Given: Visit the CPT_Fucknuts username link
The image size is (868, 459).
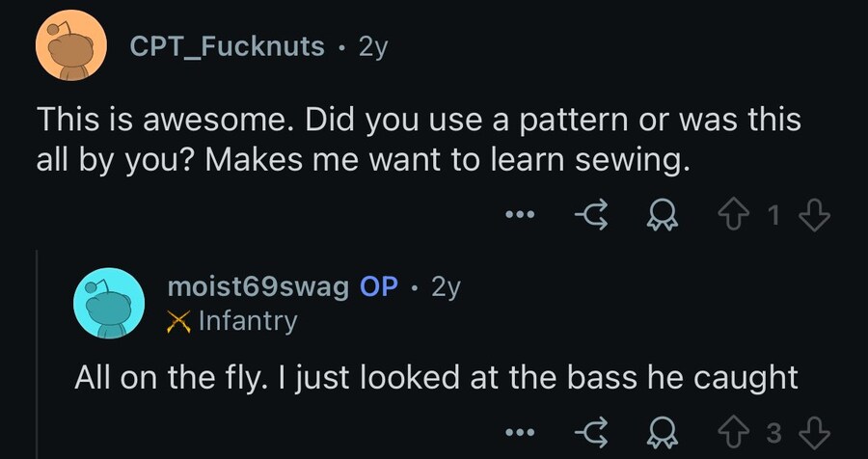Looking at the screenshot, I should 227,46.
